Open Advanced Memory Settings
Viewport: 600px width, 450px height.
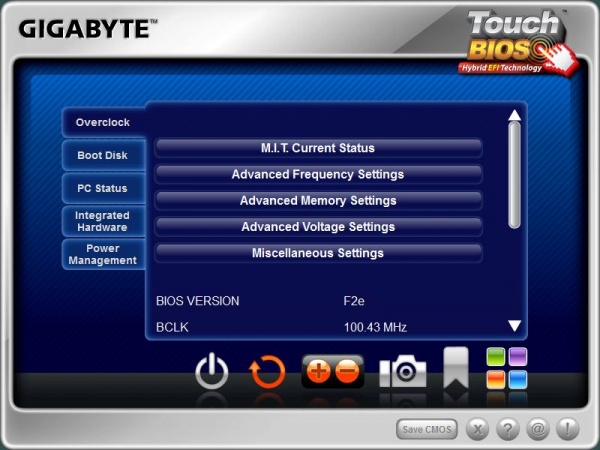coord(318,201)
